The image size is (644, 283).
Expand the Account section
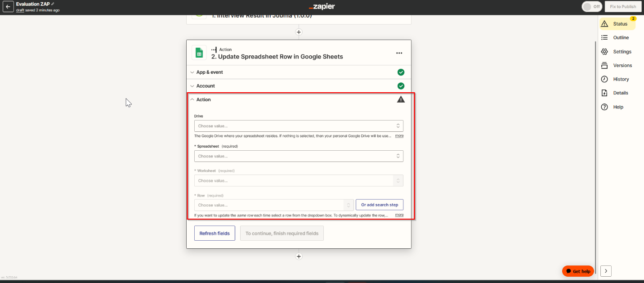tap(299, 86)
